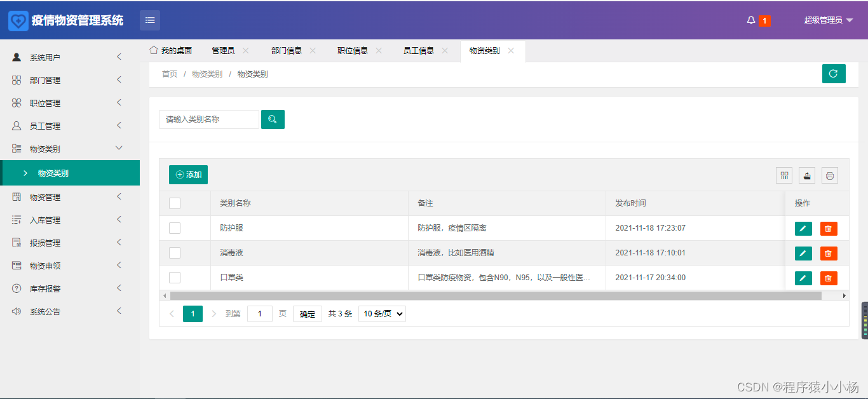The width and height of the screenshot is (868, 399).
Task: Click the next page arrow
Action: (214, 314)
